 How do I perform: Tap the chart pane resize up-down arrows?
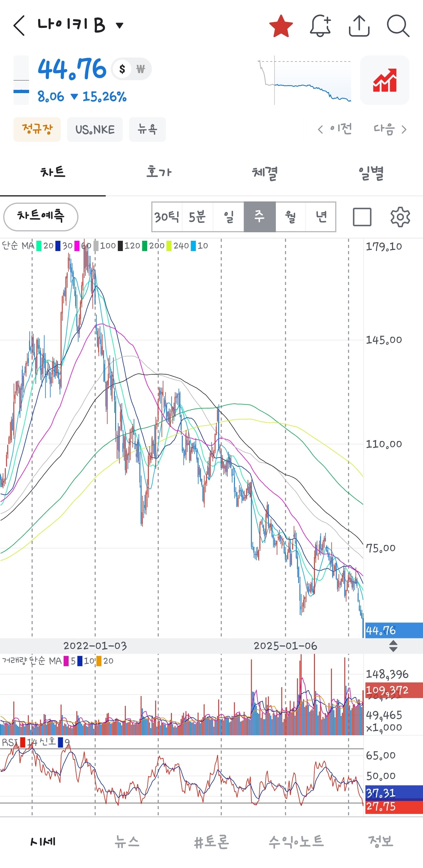coord(393,646)
